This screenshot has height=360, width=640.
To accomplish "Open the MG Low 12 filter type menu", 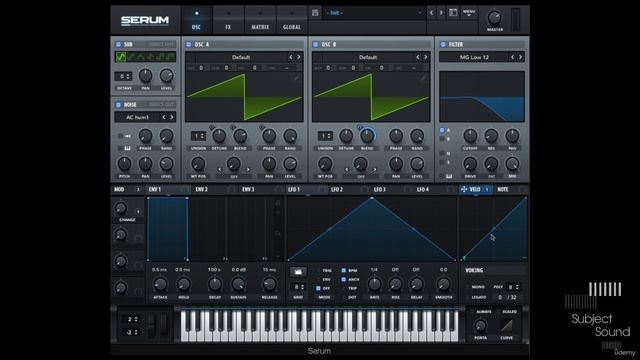I will click(474, 57).
